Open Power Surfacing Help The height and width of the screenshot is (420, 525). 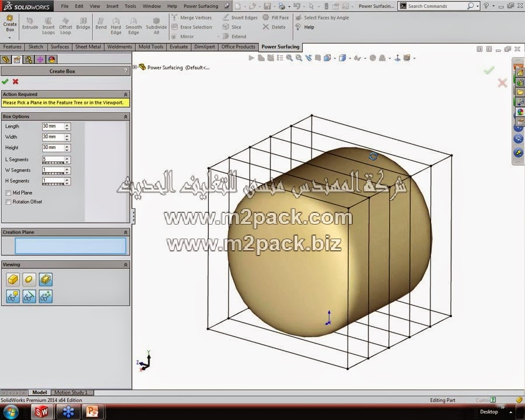(304, 27)
